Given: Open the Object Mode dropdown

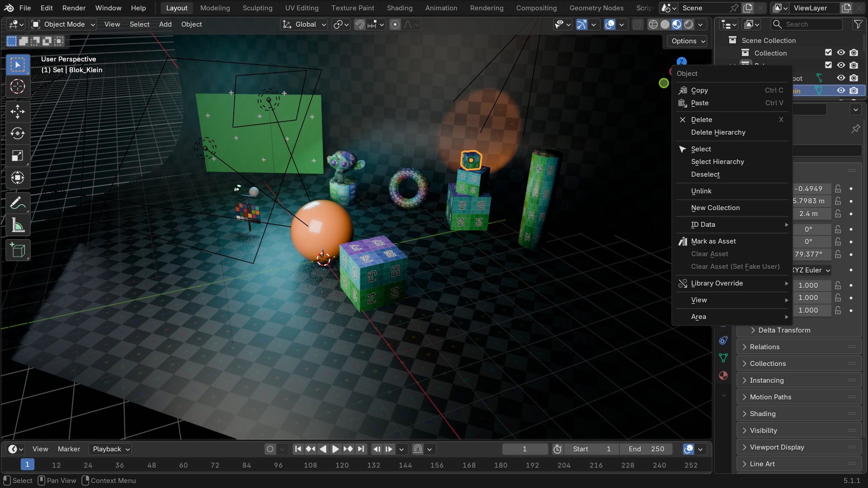Looking at the screenshot, I should coord(63,24).
